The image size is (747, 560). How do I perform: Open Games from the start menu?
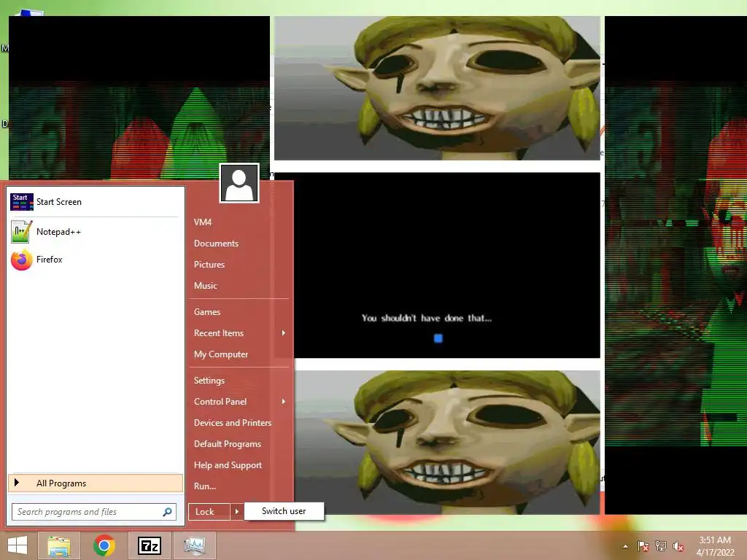(207, 312)
